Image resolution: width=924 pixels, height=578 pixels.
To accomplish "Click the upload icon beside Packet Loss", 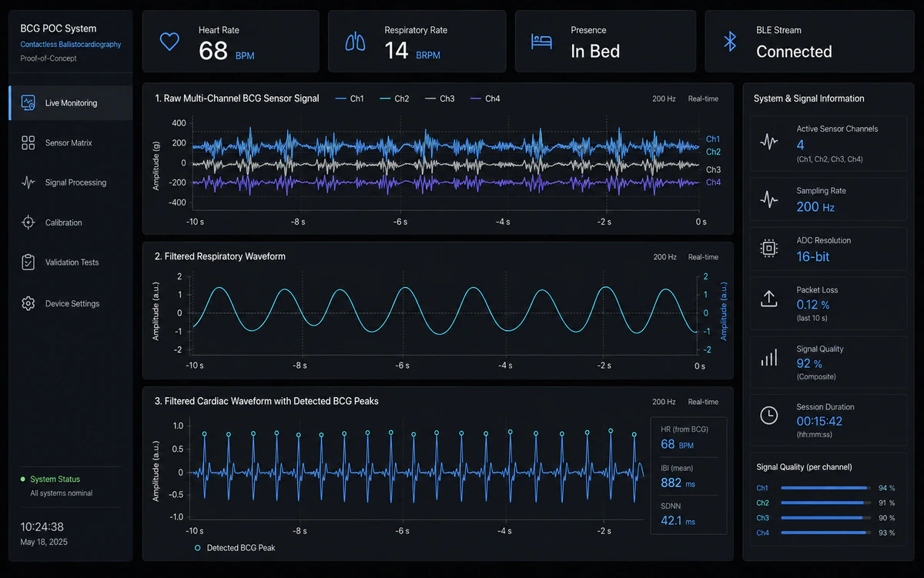I will tap(768, 299).
